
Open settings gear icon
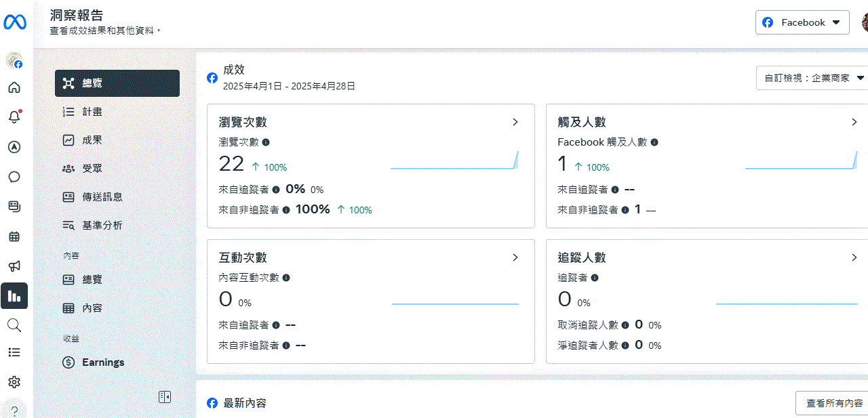tap(14, 382)
